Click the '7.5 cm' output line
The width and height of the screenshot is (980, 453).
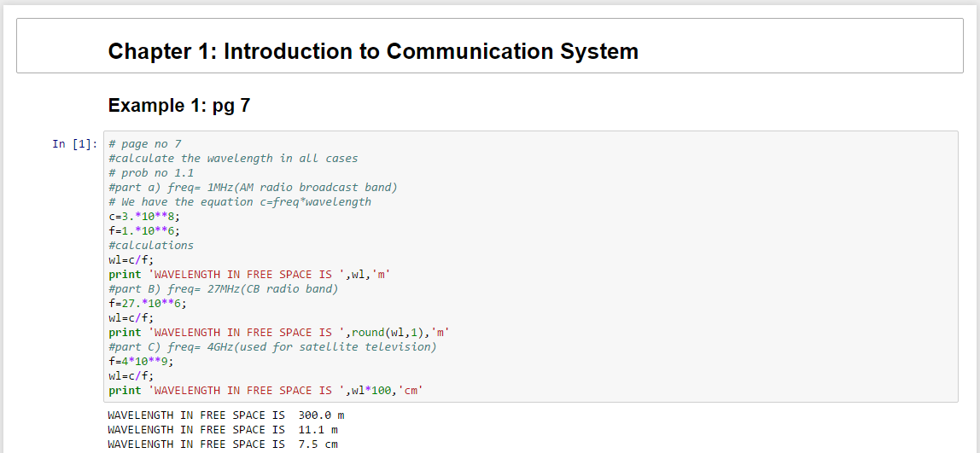click(x=222, y=444)
